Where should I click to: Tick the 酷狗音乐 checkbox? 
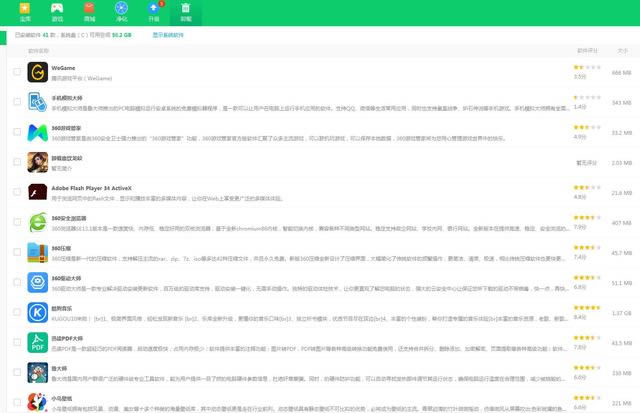pos(17,312)
